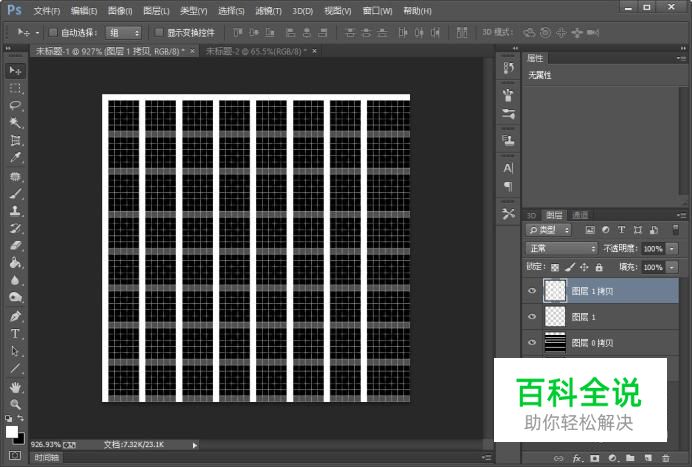Open the History panel icon
Image resolution: width=692 pixels, height=467 pixels.
click(x=508, y=68)
